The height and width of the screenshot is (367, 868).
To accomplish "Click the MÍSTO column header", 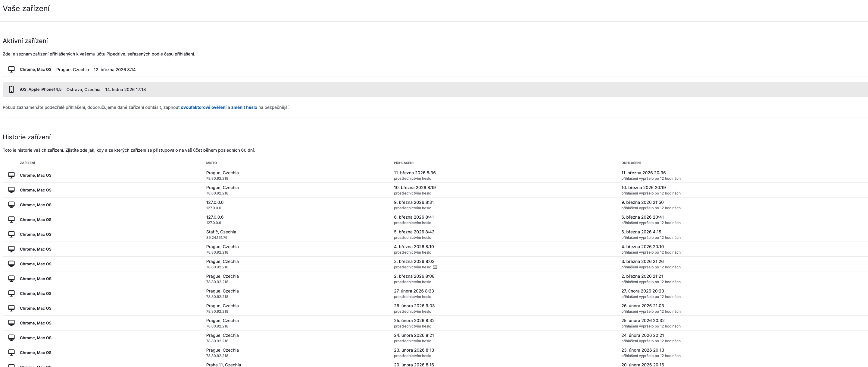I will click(x=211, y=163).
